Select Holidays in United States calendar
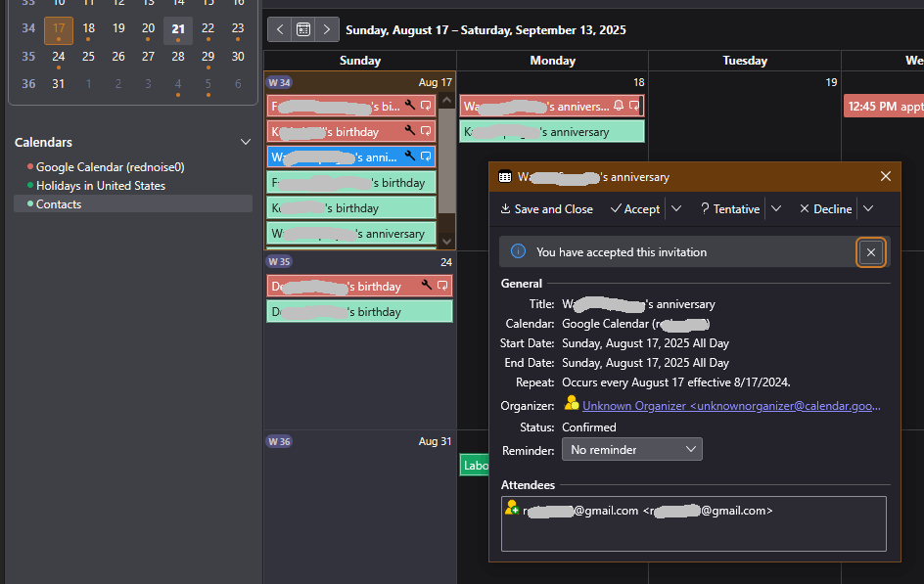The width and height of the screenshot is (924, 584). tap(100, 186)
